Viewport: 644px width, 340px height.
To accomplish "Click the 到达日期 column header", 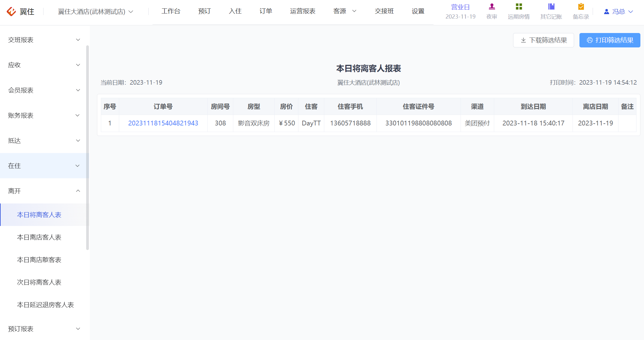I will pyautogui.click(x=533, y=107).
